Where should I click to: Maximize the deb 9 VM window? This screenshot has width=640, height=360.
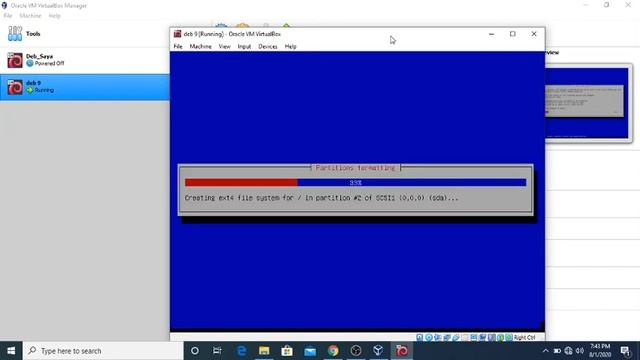click(513, 34)
